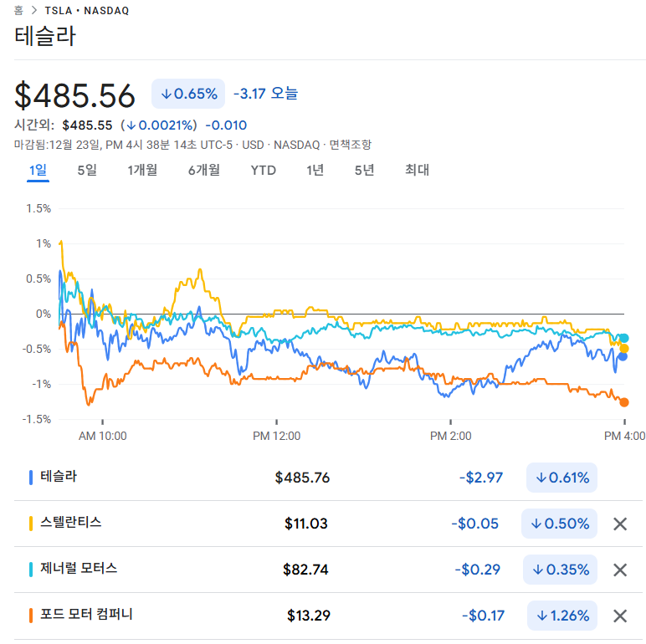This screenshot has width=646, height=644.
Task: Switch chart to 1개월 range
Action: point(142,171)
